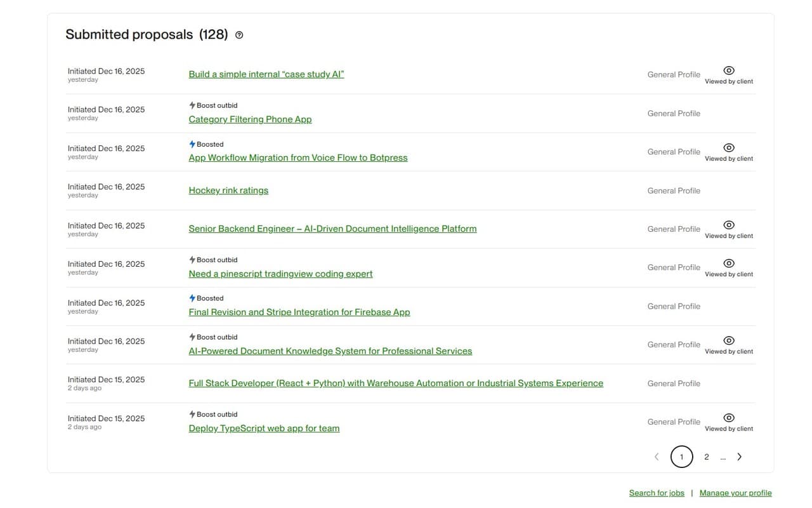Click the Boosted lightning icon on App Workflow Migration row
Image resolution: width=812 pixels, height=508 pixels.
coord(191,144)
